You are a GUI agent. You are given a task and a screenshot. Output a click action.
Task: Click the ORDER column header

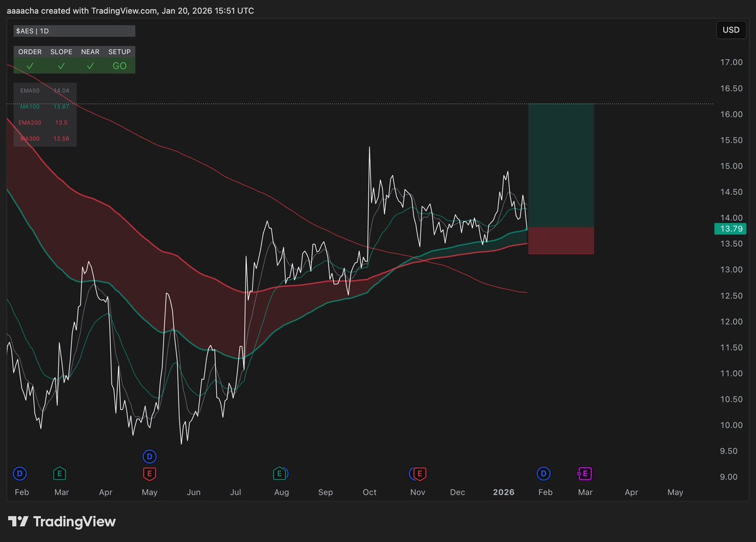30,52
